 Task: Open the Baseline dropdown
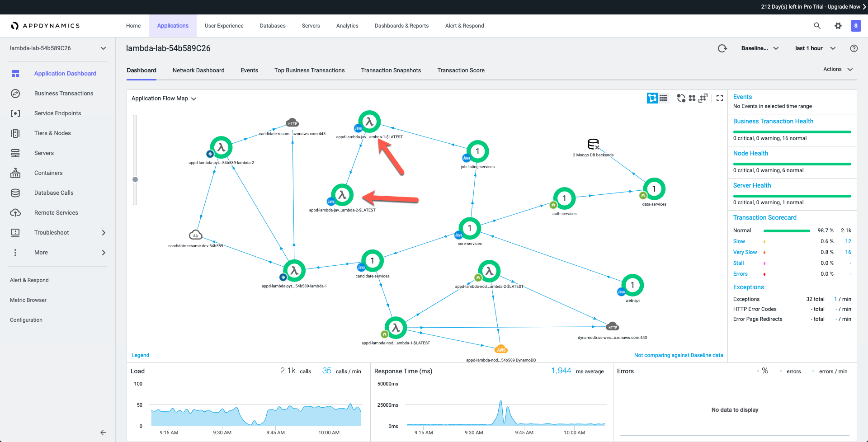(x=759, y=48)
